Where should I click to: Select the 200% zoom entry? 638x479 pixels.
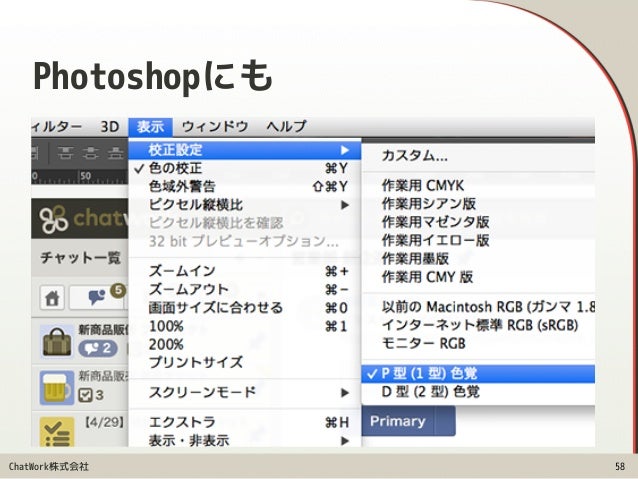click(245, 344)
